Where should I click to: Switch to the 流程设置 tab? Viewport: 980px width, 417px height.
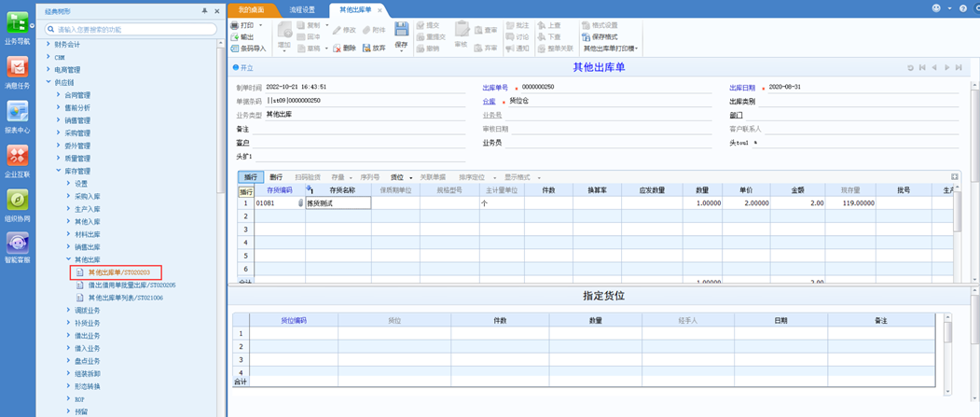302,10
